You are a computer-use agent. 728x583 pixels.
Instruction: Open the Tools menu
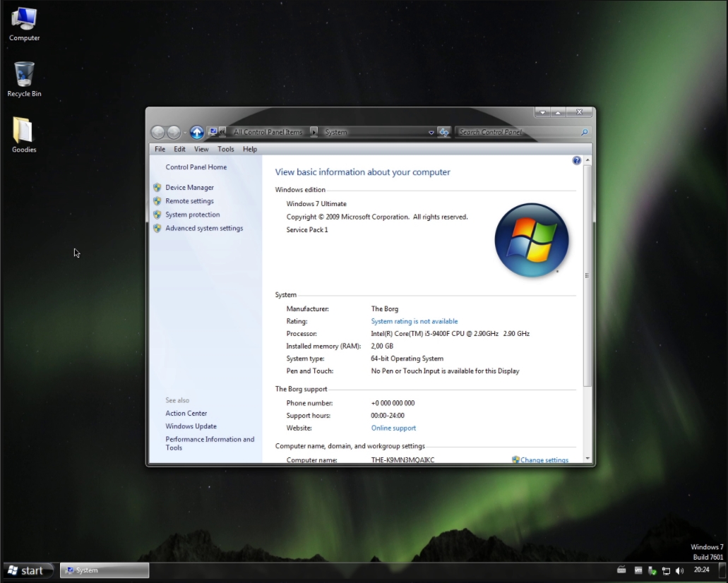(x=226, y=149)
